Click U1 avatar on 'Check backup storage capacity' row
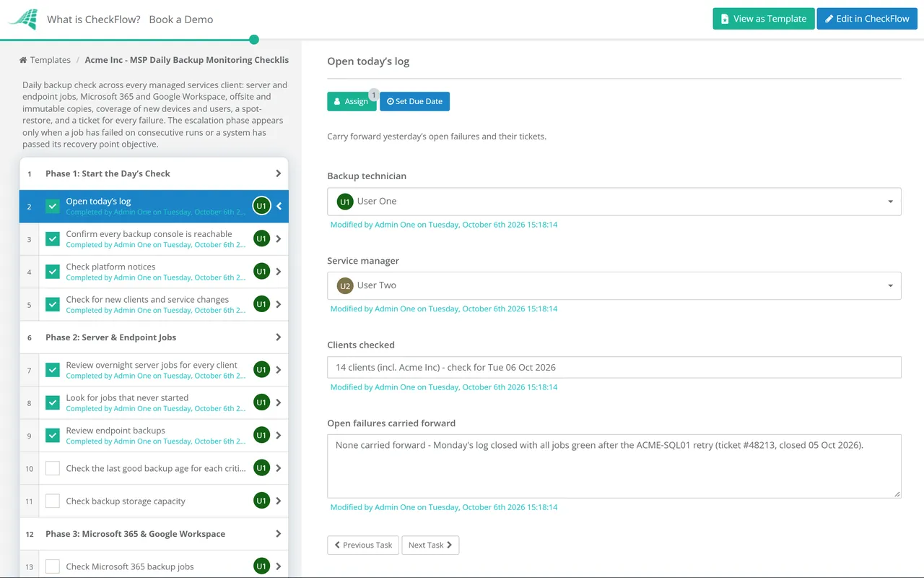The image size is (924, 578). (261, 501)
